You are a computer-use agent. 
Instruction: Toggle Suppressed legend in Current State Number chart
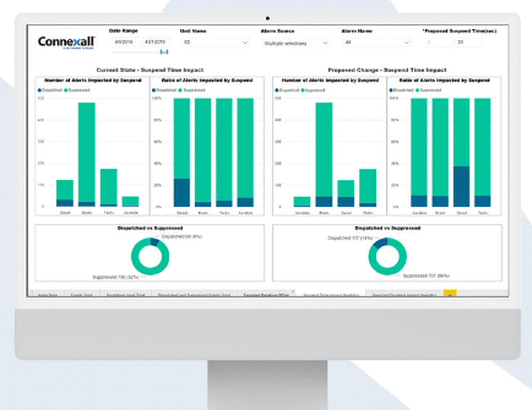point(77,90)
